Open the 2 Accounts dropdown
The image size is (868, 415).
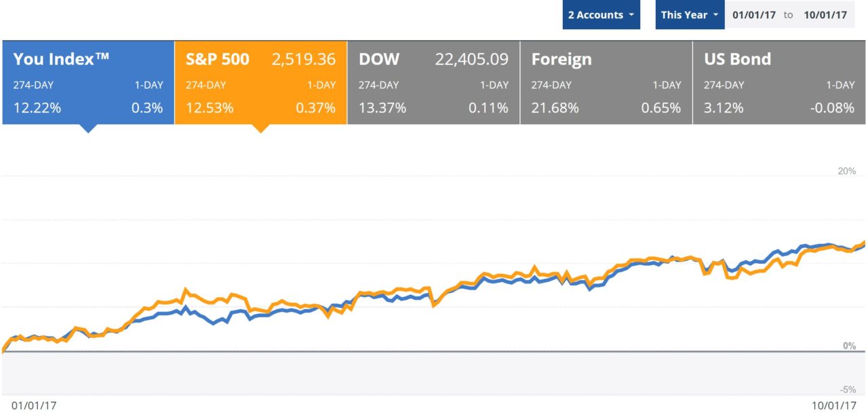click(x=601, y=15)
